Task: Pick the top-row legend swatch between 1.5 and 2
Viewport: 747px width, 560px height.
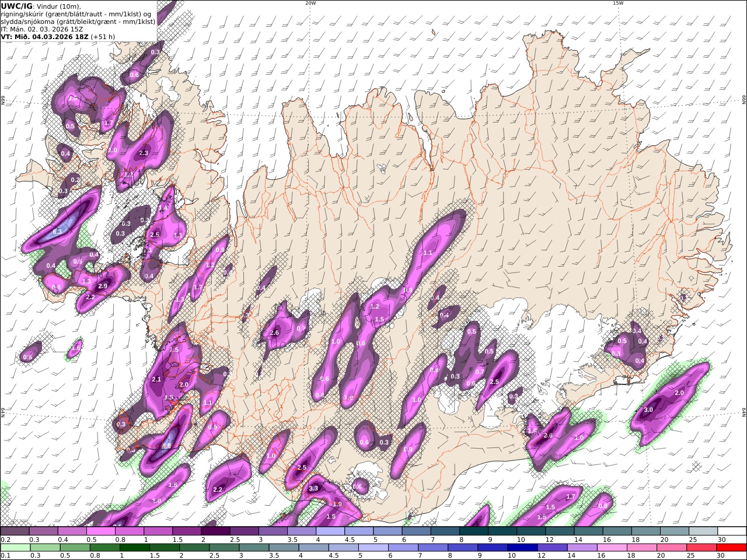Action: point(187,531)
